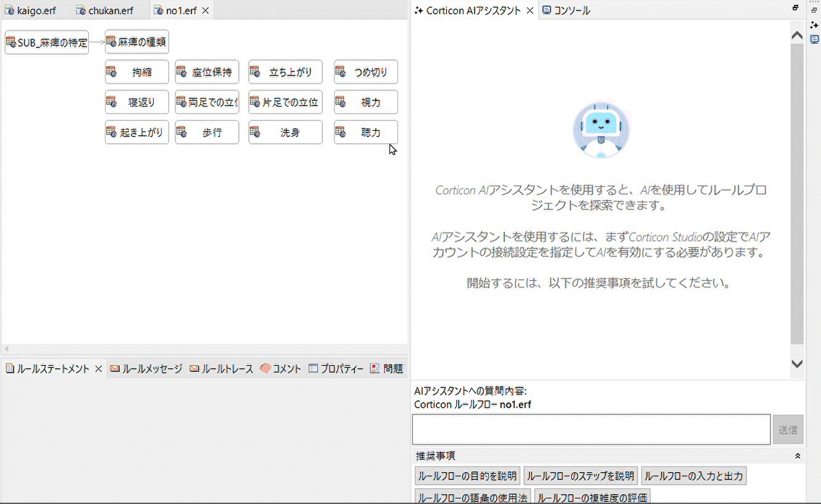Screen dimensions: 821x504
Task: Open the コンソール tab
Action: tap(566, 10)
